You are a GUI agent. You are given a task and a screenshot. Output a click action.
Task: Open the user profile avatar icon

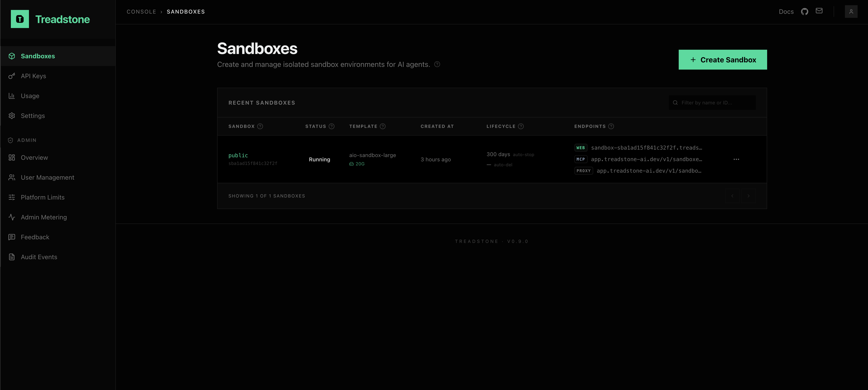click(851, 12)
